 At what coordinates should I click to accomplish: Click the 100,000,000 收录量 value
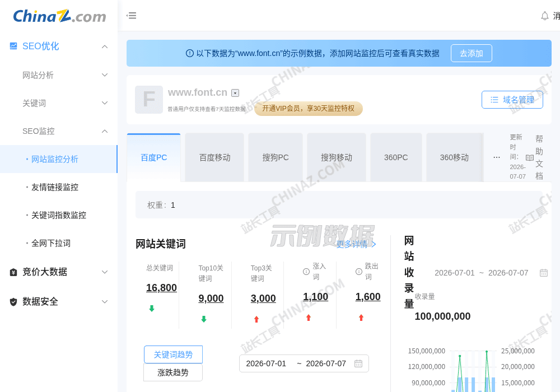click(442, 316)
